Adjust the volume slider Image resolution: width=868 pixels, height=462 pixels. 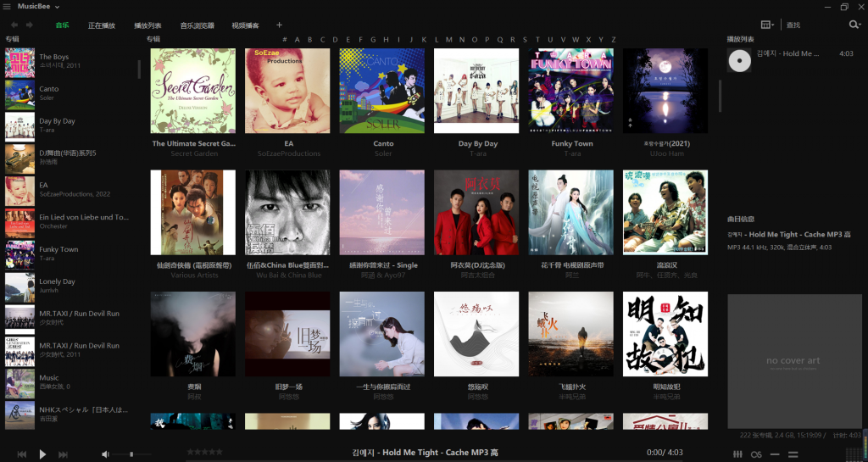tap(131, 454)
